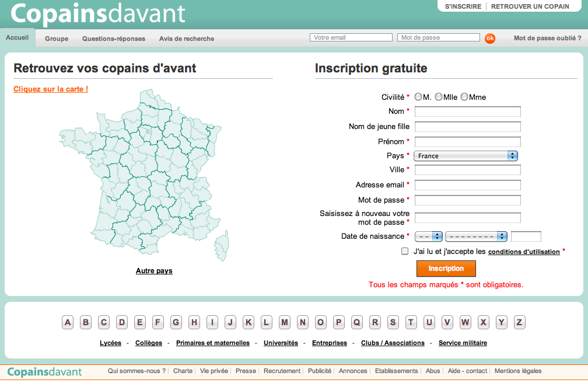The width and height of the screenshot is (588, 390).
Task: Click S'INSCRIRE in the top bar
Action: tap(463, 6)
